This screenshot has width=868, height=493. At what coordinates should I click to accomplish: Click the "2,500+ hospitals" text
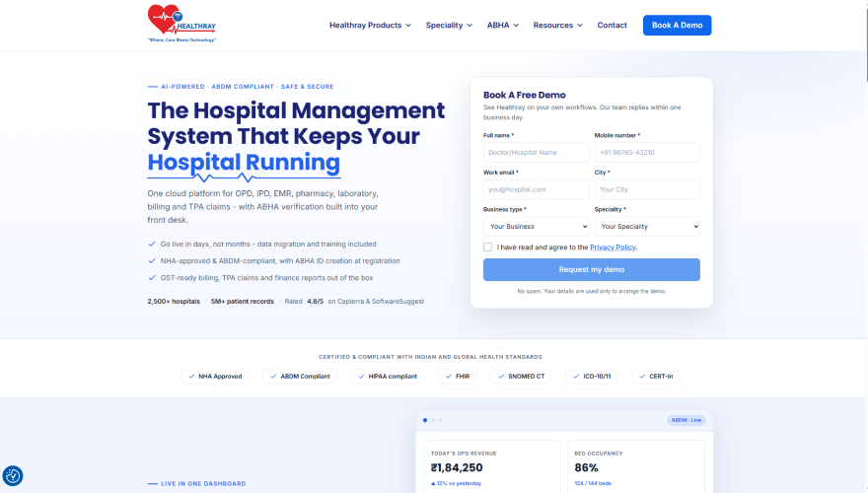(174, 302)
